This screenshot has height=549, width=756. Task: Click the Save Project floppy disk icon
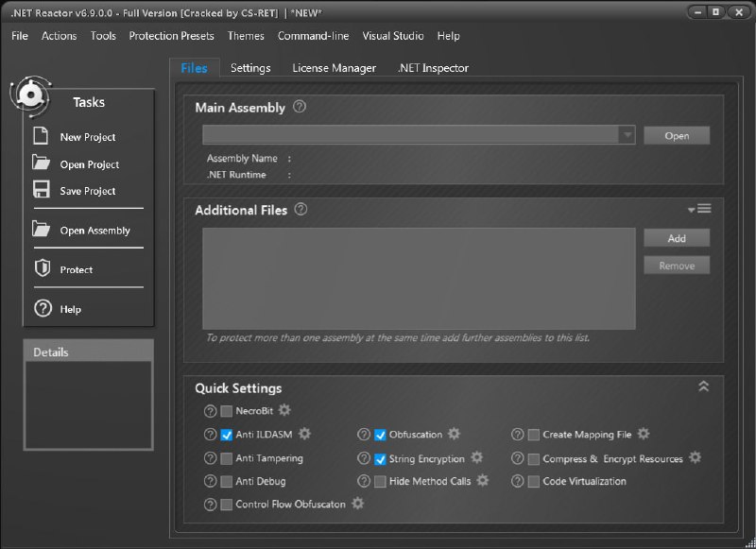[x=41, y=189]
